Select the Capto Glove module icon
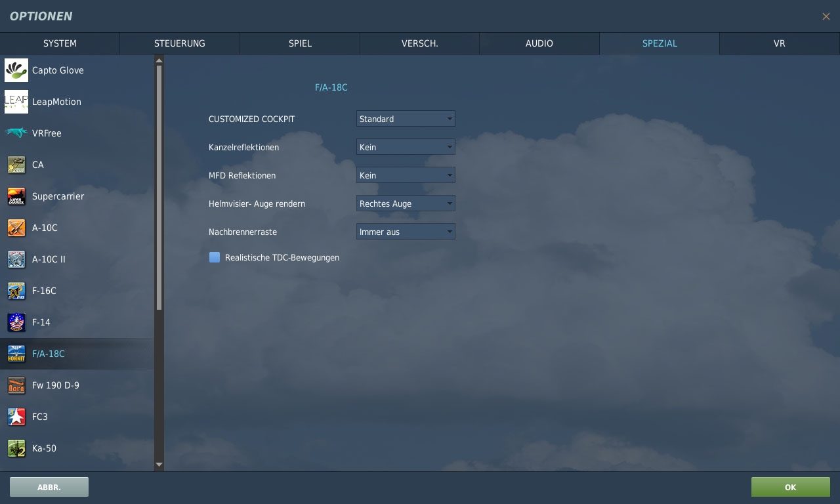840x504 pixels. pyautogui.click(x=16, y=70)
